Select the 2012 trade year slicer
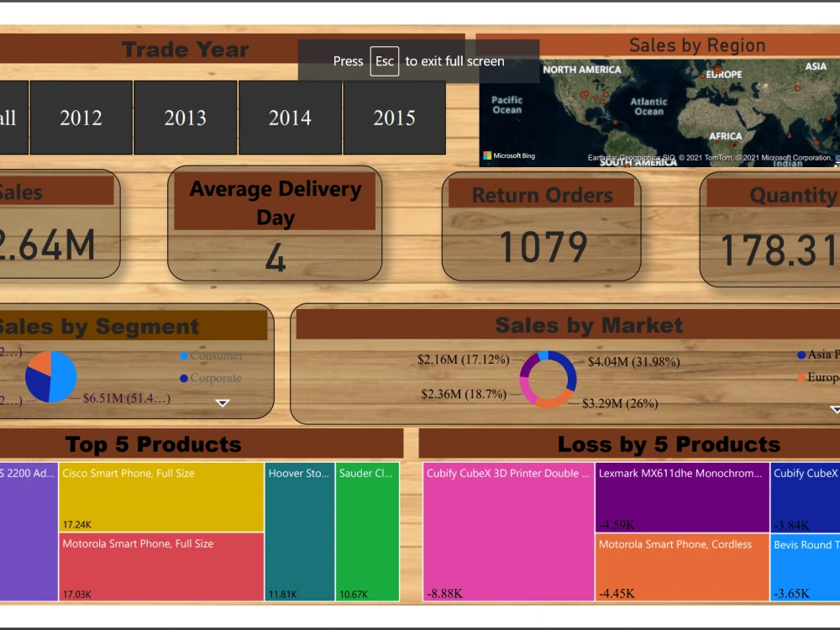Viewport: 840px width, 630px height. (x=81, y=118)
